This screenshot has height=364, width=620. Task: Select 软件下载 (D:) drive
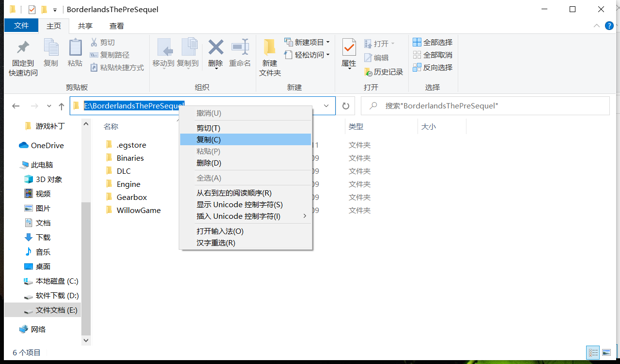51,295
